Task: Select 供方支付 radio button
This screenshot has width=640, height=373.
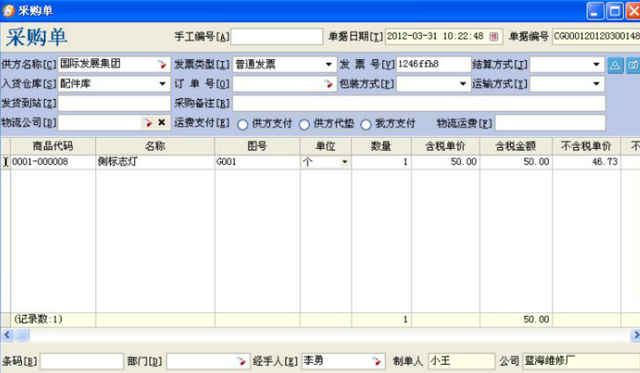Action: tap(243, 124)
